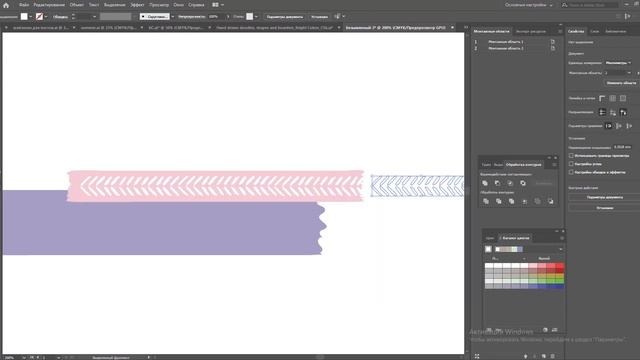This screenshot has width=640, height=360.
Task: Click Unite shape mode icon in Pathfinder
Action: 485,183
